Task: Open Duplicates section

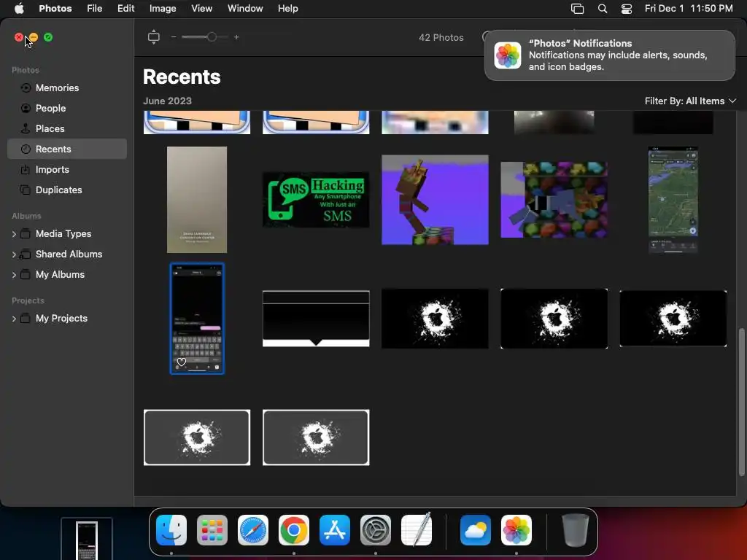Action: click(x=66, y=190)
